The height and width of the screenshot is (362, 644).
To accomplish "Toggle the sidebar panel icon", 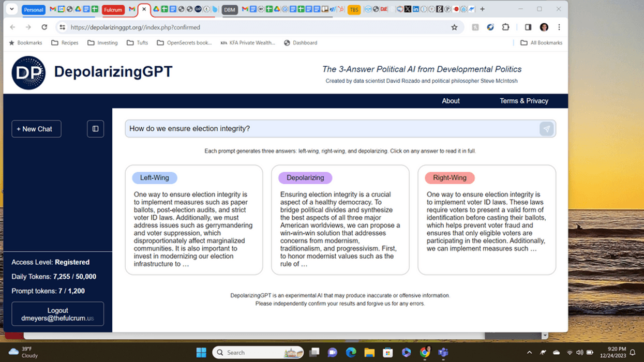I will (95, 129).
